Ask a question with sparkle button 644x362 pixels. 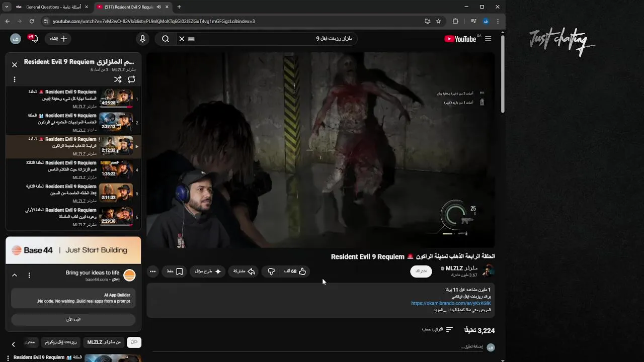(208, 271)
